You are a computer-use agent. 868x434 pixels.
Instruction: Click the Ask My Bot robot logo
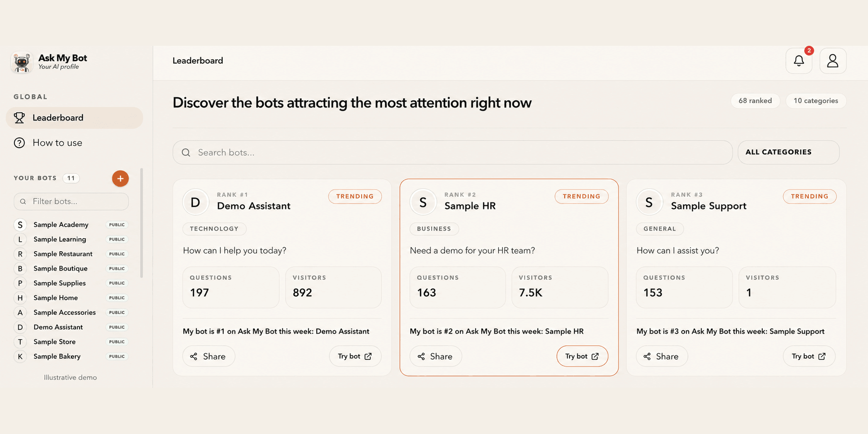point(22,63)
